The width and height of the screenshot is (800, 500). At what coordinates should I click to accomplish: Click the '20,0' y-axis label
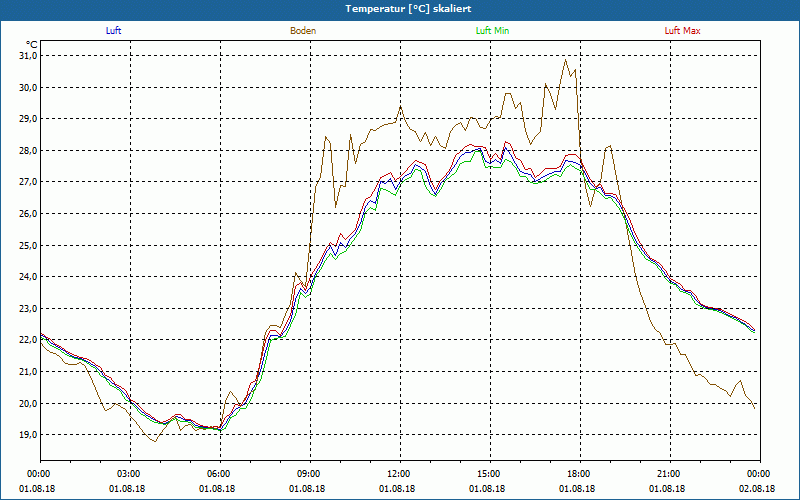click(x=28, y=404)
